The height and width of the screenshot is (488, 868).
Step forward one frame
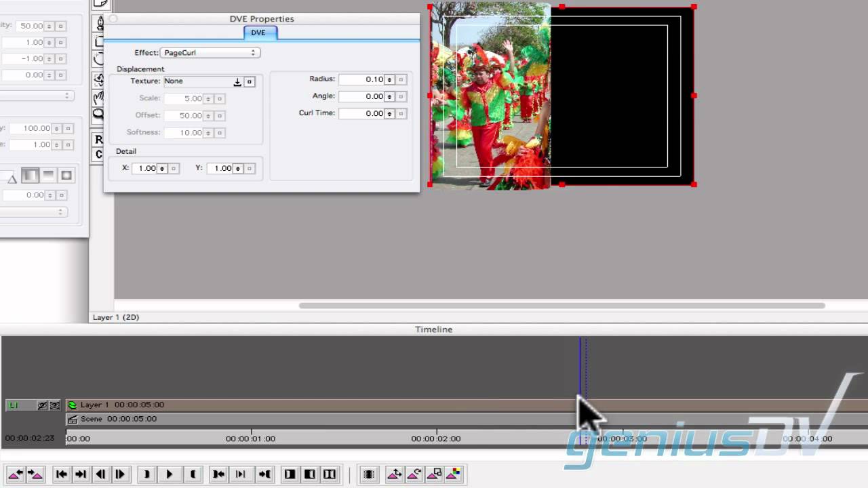click(120, 474)
